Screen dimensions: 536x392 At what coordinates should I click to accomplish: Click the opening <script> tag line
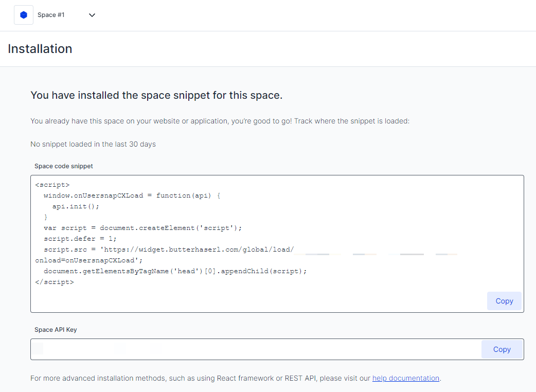coord(52,185)
